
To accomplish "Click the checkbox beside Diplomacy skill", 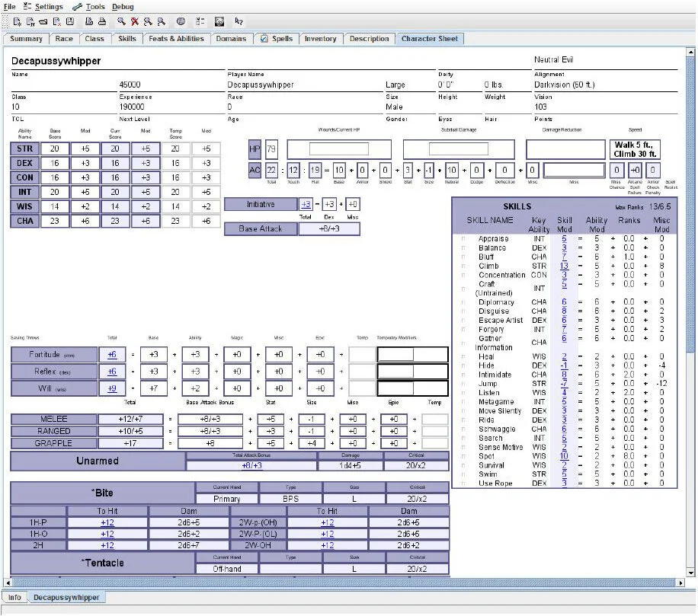I will pos(463,302).
